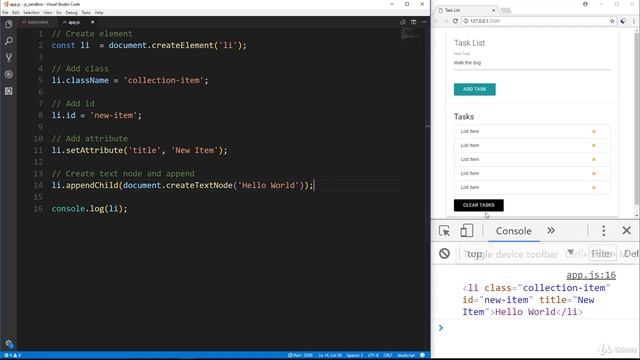
Task: Click the setAttribute line in editor
Action: tap(139, 150)
